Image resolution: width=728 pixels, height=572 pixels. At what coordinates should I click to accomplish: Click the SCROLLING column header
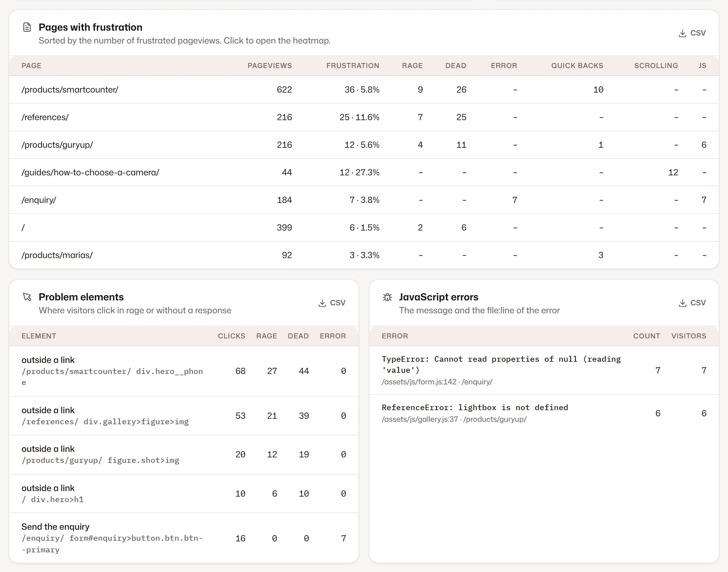[656, 66]
